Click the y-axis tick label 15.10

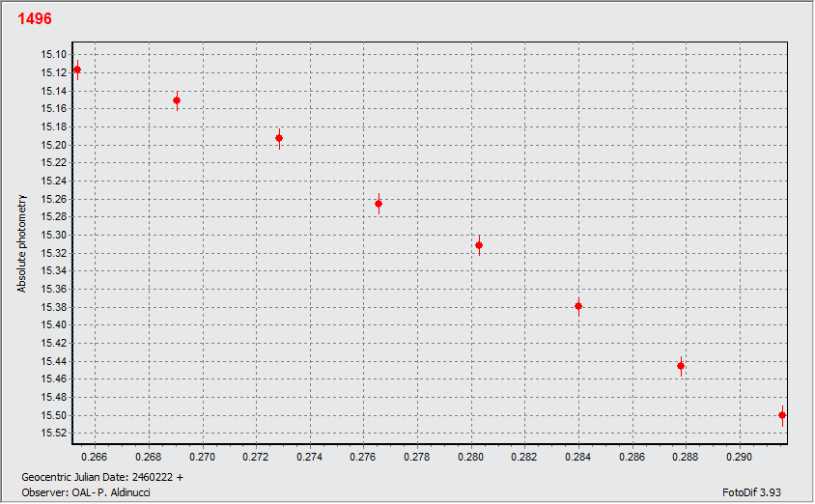pos(53,55)
